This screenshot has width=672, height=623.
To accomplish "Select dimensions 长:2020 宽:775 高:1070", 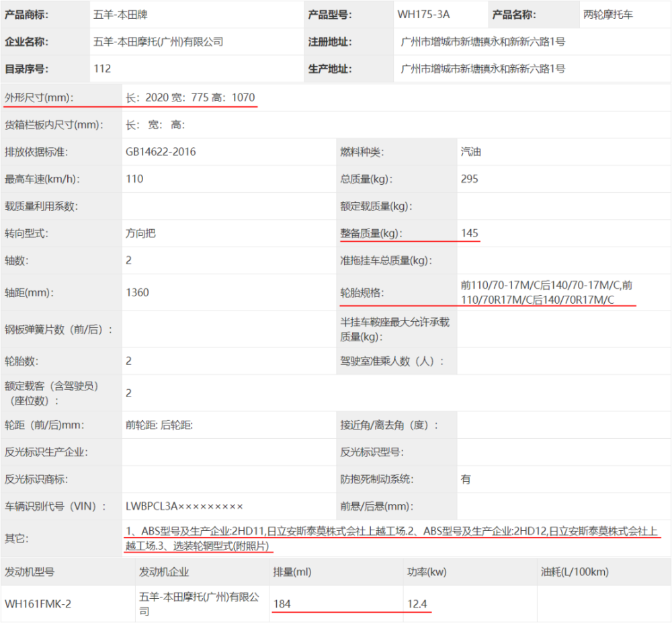I will [190, 97].
